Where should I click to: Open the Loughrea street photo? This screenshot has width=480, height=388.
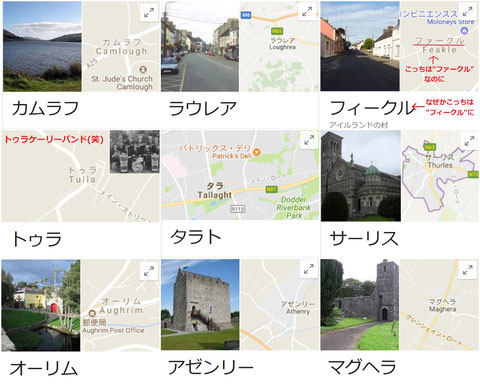(200, 46)
